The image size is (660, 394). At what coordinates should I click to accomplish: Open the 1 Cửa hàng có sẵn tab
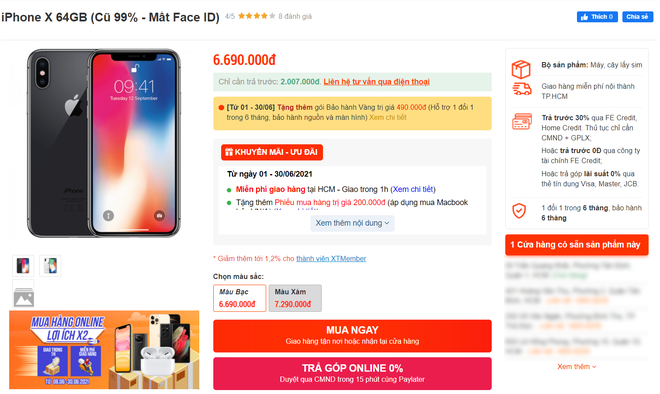pyautogui.click(x=577, y=245)
